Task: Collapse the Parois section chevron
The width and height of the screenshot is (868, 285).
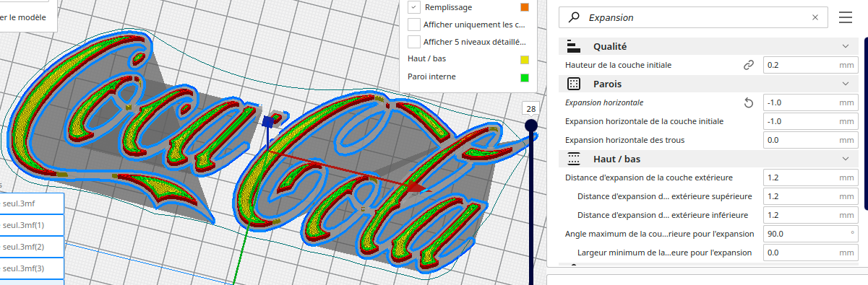Action: (x=846, y=84)
